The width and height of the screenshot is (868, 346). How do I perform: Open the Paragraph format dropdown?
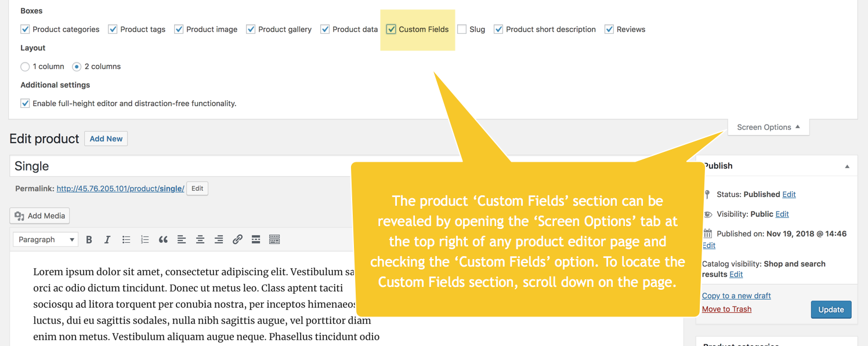[46, 239]
